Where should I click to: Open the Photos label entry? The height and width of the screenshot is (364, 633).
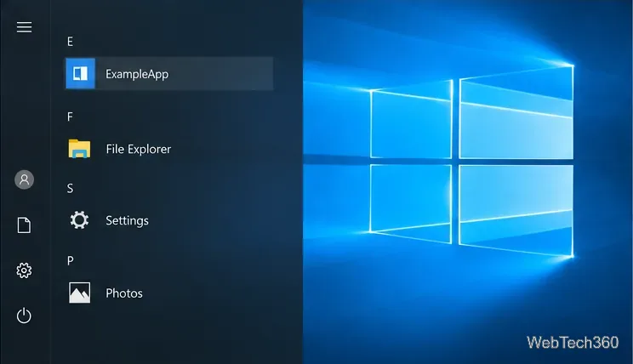pos(124,293)
